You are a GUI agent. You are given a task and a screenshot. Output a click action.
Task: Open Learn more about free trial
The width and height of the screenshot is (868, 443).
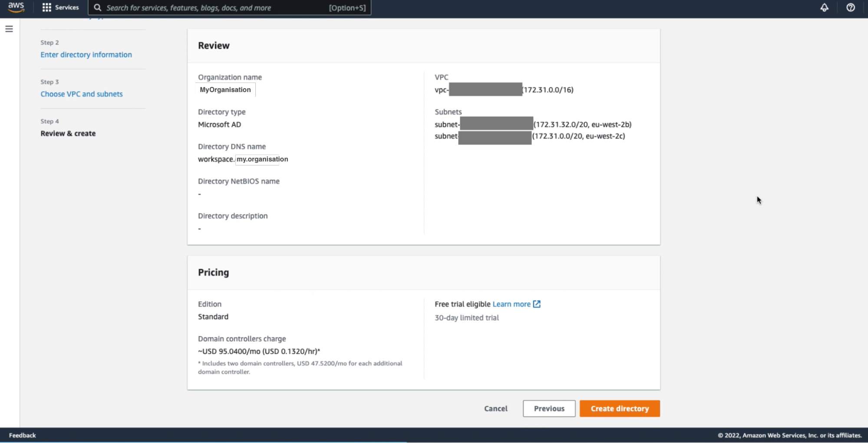[x=512, y=304]
